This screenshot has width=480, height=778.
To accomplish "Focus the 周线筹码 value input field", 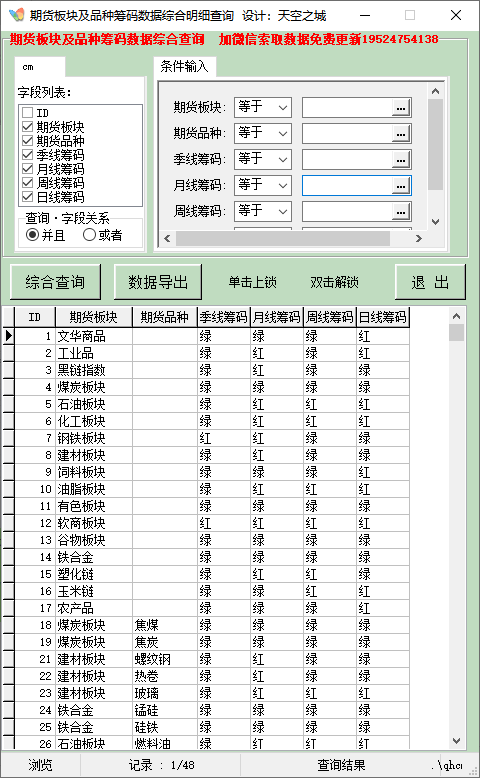I will 346,212.
